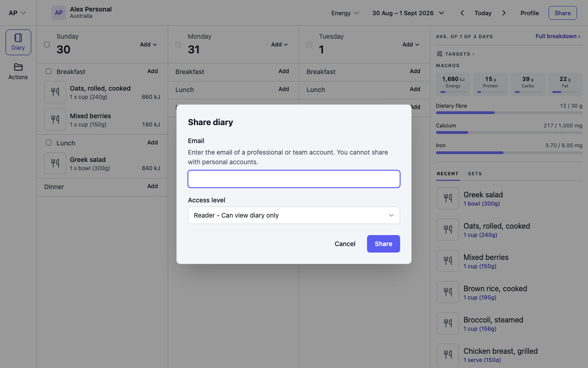Open the Energy dropdown in the header

[x=345, y=13]
